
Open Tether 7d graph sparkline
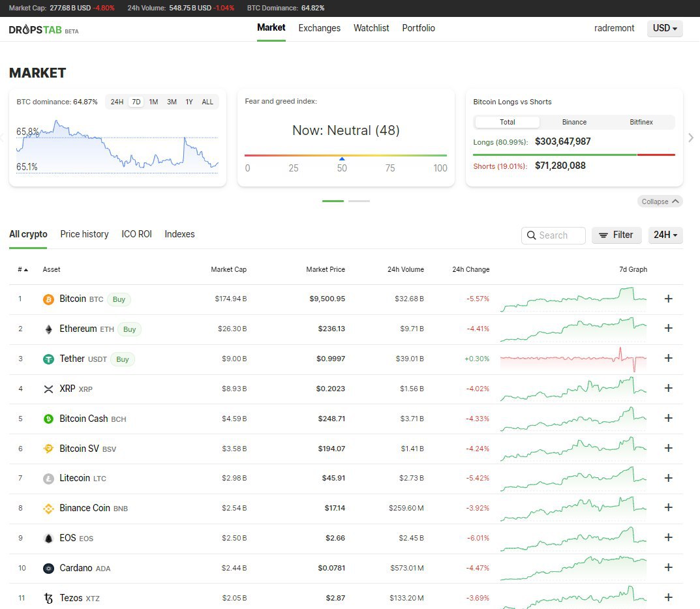coord(573,359)
